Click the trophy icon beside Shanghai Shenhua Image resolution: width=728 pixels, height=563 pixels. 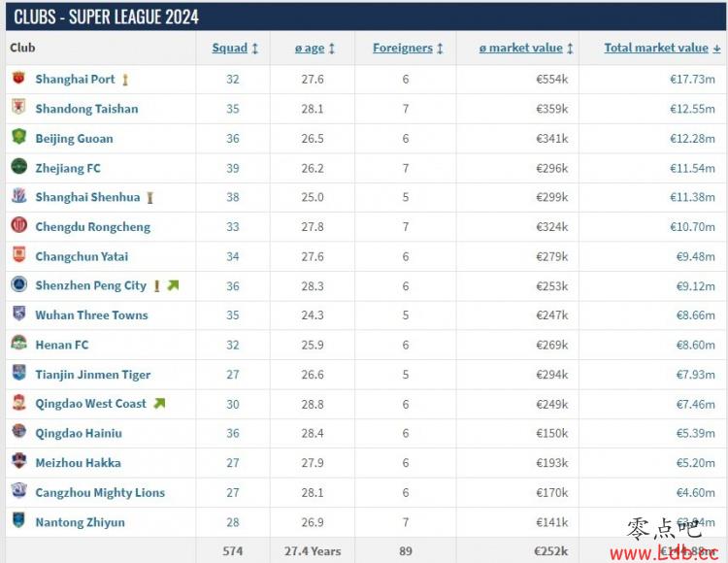pos(149,198)
